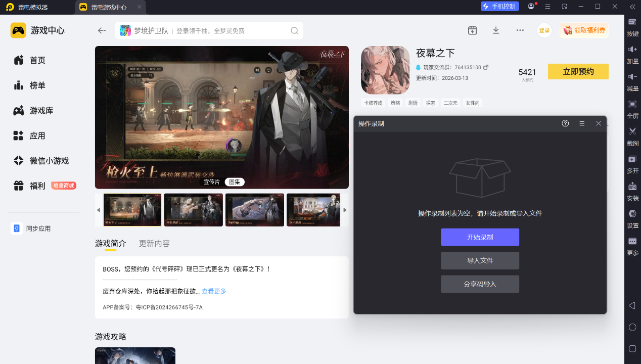Focus the game search input field
The width and height of the screenshot is (641, 364).
coord(209,30)
